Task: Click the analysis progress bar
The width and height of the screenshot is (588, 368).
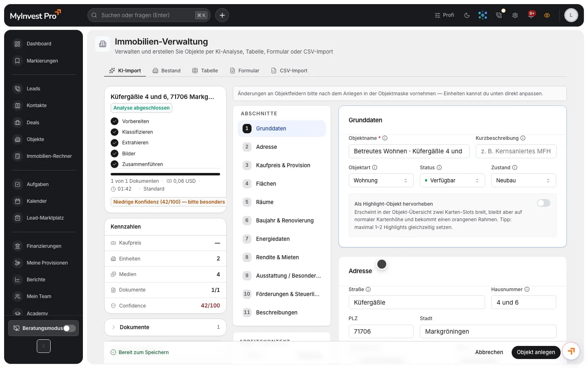Action: (165, 174)
